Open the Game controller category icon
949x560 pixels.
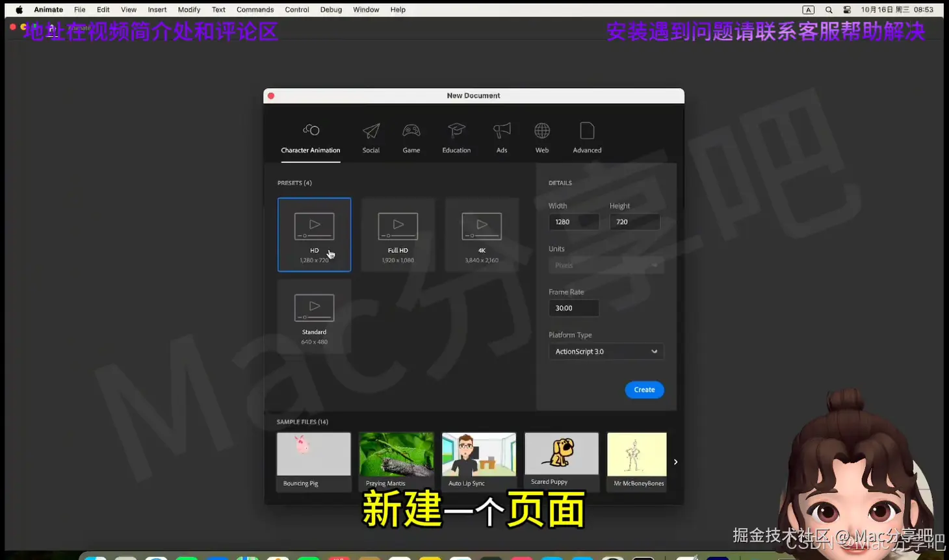[411, 130]
